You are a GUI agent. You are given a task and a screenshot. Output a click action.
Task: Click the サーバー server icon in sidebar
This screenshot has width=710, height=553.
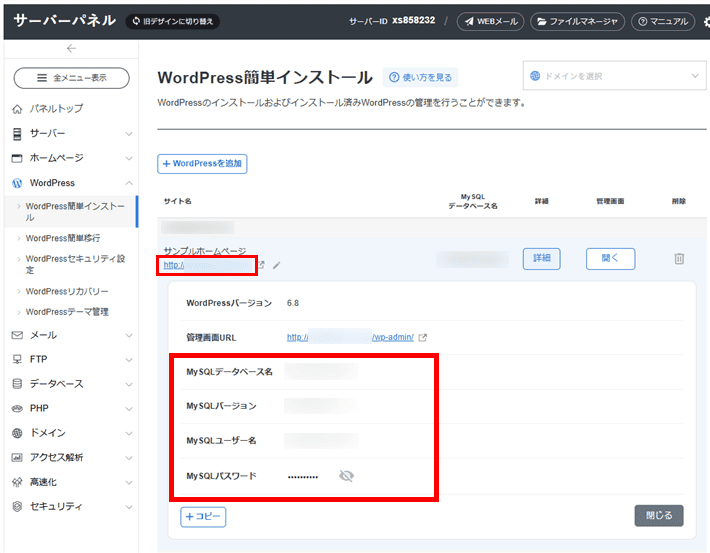click(x=17, y=134)
